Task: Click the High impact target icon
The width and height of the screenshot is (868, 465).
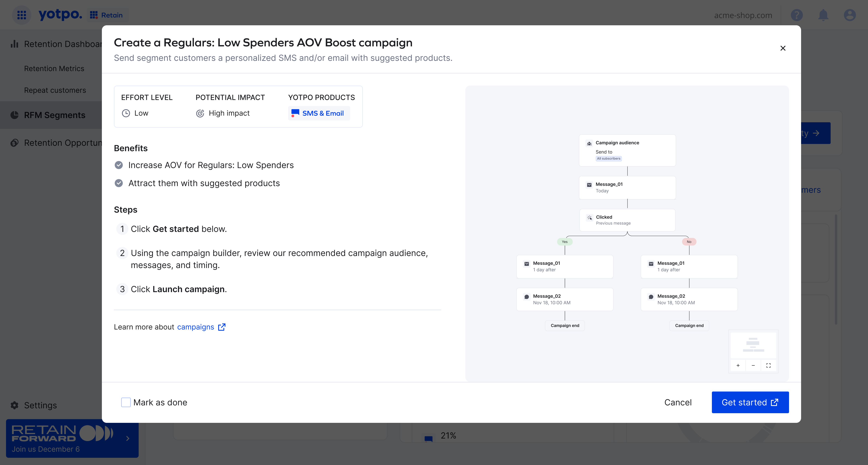Action: pos(200,113)
